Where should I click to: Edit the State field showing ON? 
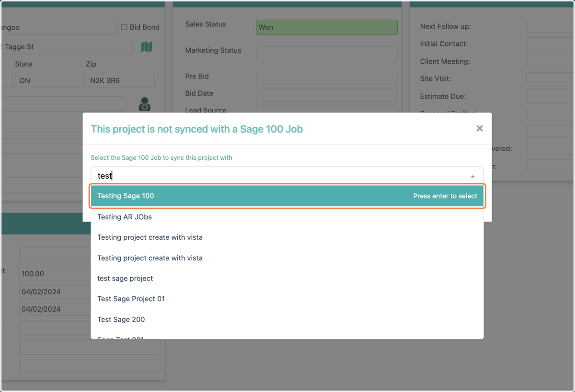click(x=49, y=80)
